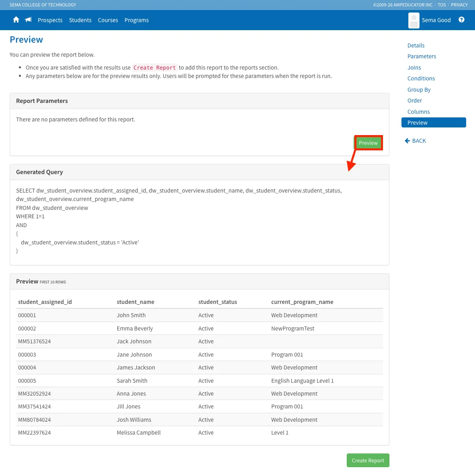Click the student_assigned_id column header

[45, 302]
